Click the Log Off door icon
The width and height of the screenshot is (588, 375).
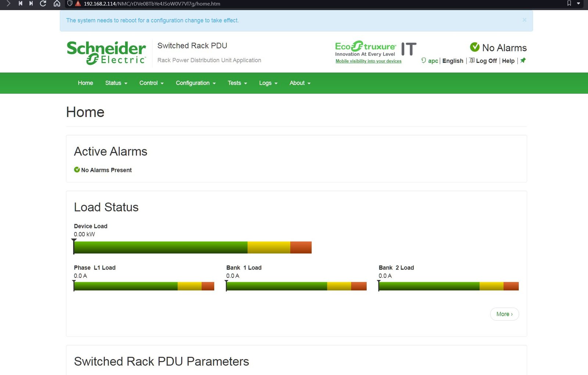[472, 60]
